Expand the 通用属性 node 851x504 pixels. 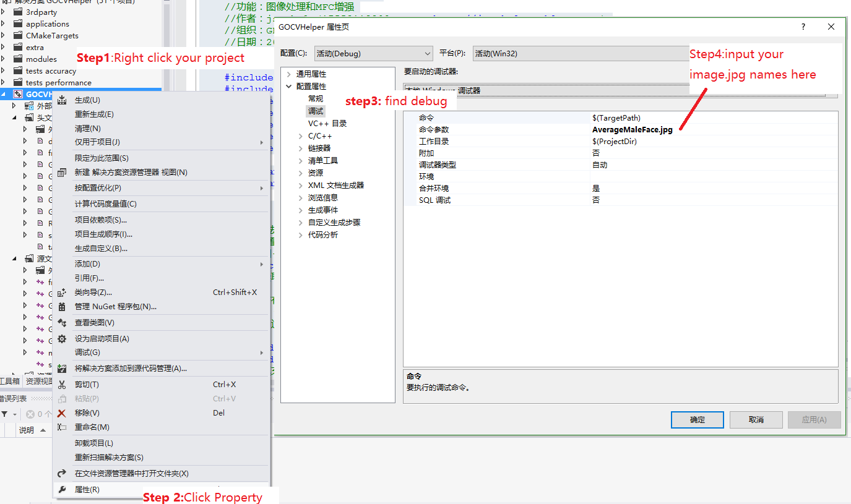(288, 74)
